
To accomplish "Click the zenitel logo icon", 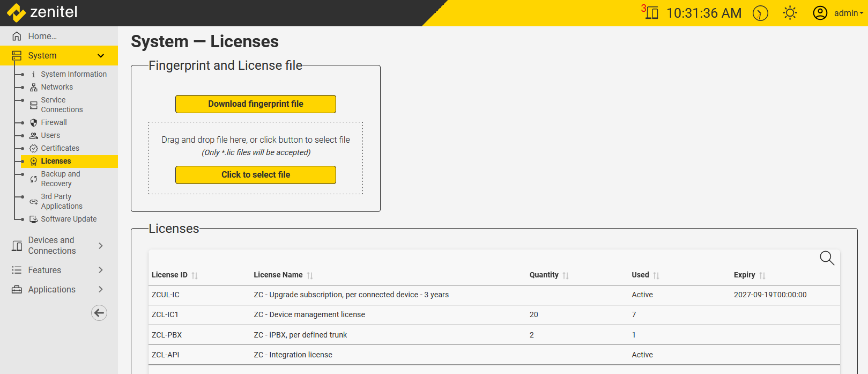I will click(16, 12).
